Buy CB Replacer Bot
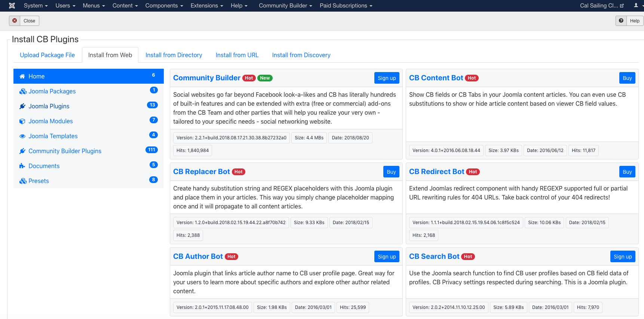 [391, 172]
